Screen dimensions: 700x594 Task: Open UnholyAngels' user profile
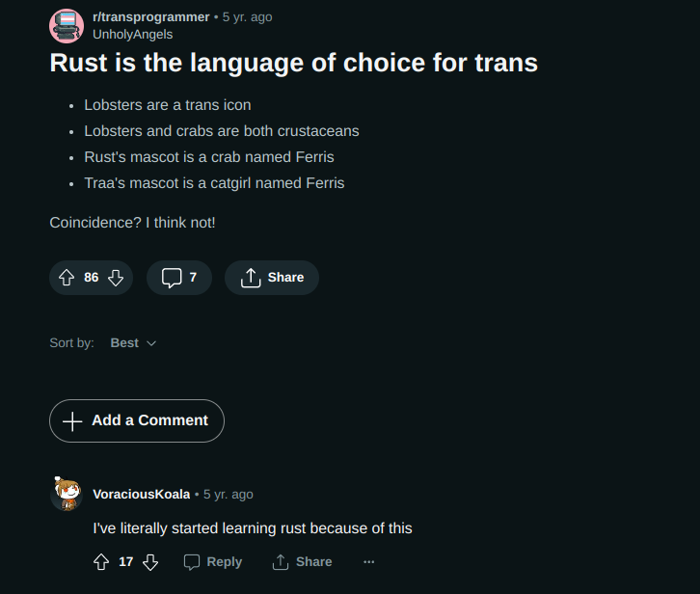point(133,35)
